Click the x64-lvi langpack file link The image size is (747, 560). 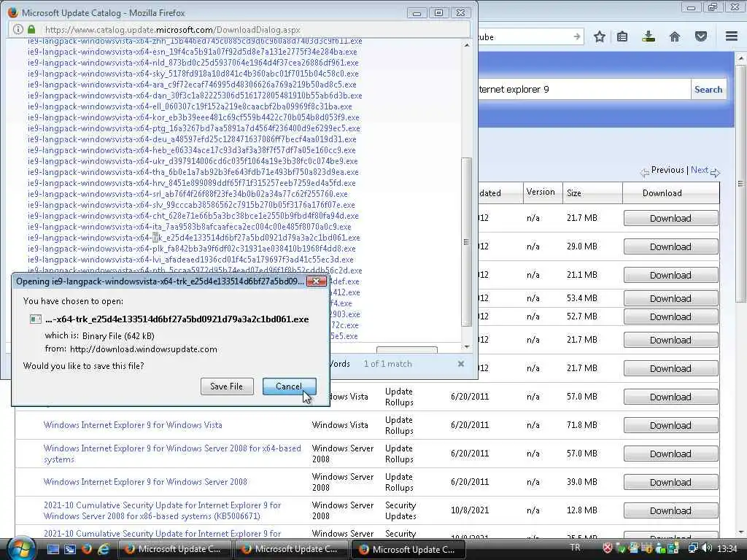pyautogui.click(x=190, y=260)
